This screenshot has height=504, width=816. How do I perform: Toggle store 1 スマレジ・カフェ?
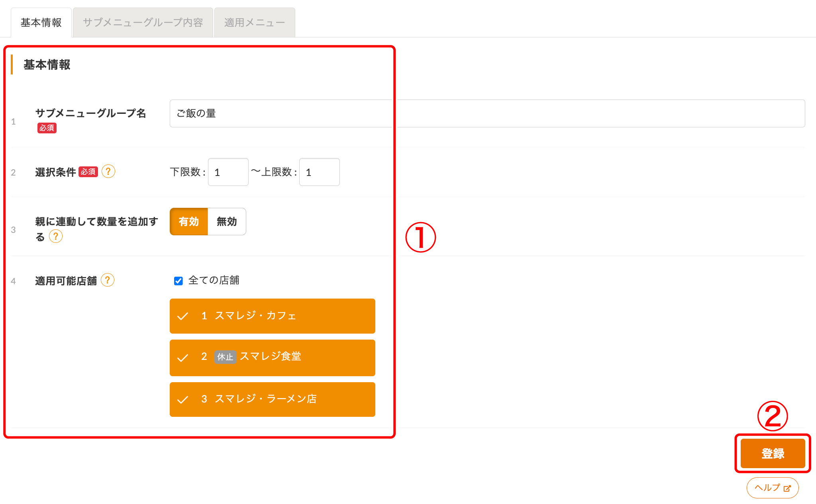click(x=273, y=316)
